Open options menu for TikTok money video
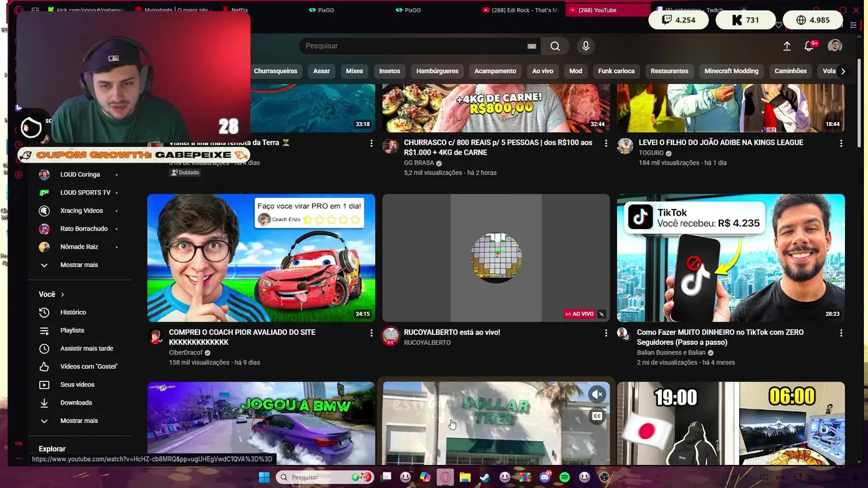Screen dimensions: 868x488 pyautogui.click(x=841, y=333)
